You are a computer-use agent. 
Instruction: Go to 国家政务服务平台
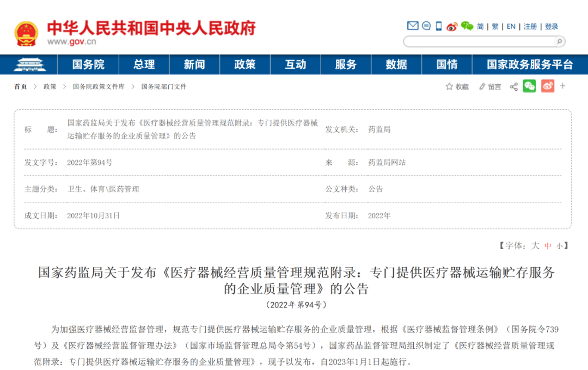click(x=529, y=65)
